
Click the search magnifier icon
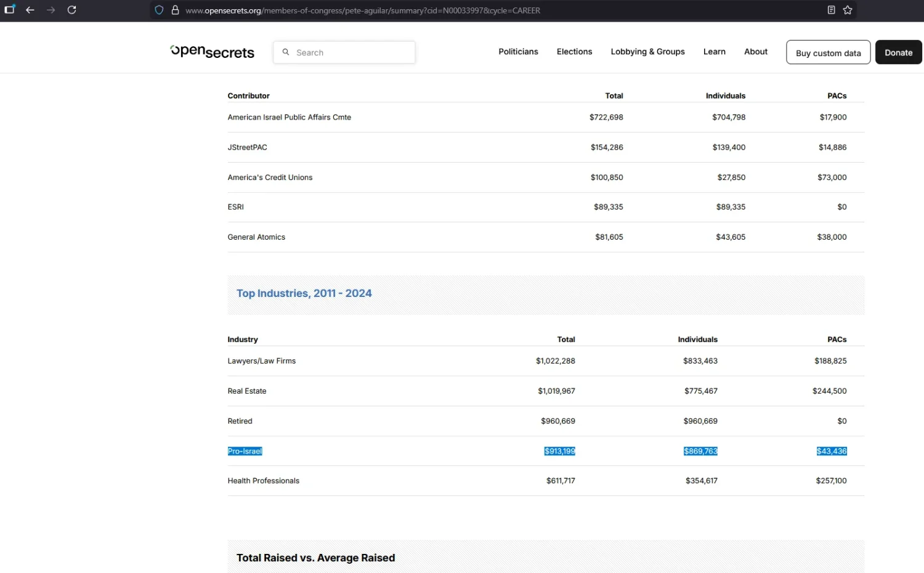coord(286,52)
